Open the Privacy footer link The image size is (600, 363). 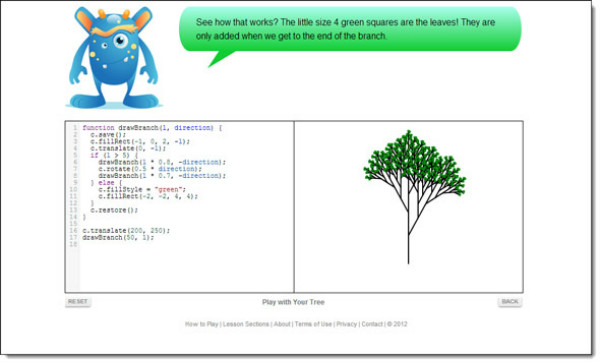(346, 324)
